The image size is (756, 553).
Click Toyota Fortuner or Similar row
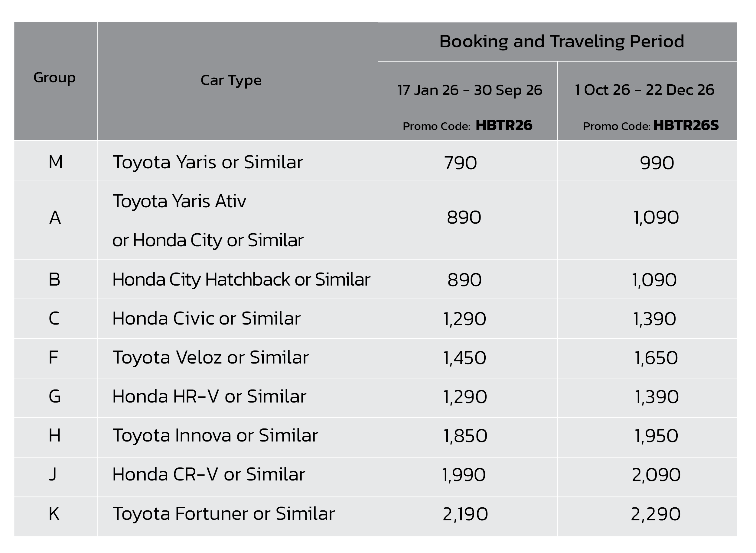(x=223, y=514)
